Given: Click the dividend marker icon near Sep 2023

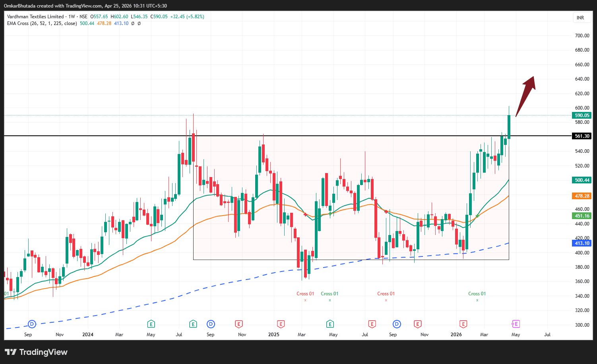Looking at the screenshot, I should pos(32,324).
